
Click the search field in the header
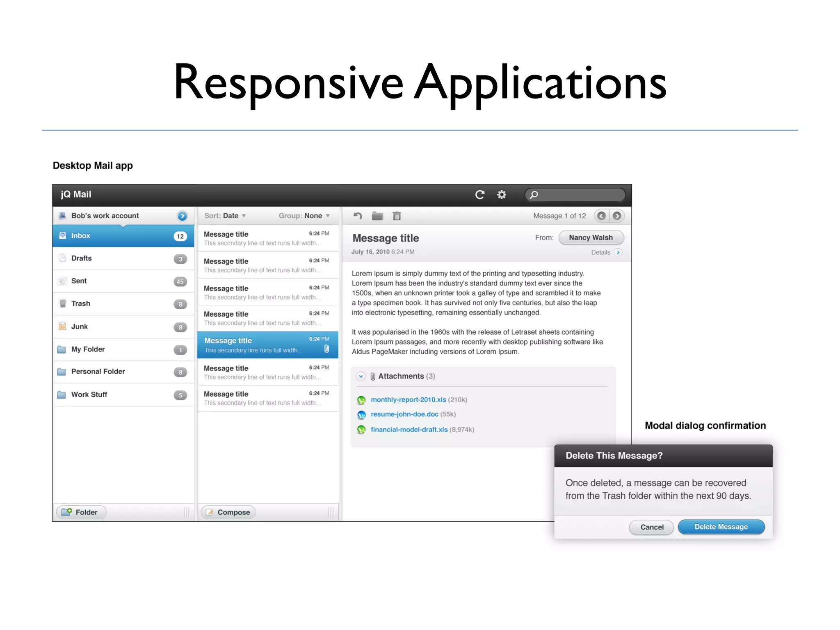pos(575,194)
